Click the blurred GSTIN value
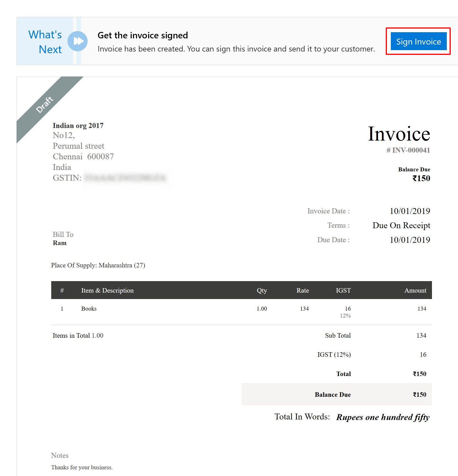Screen dimensions: 458x476 125,178
